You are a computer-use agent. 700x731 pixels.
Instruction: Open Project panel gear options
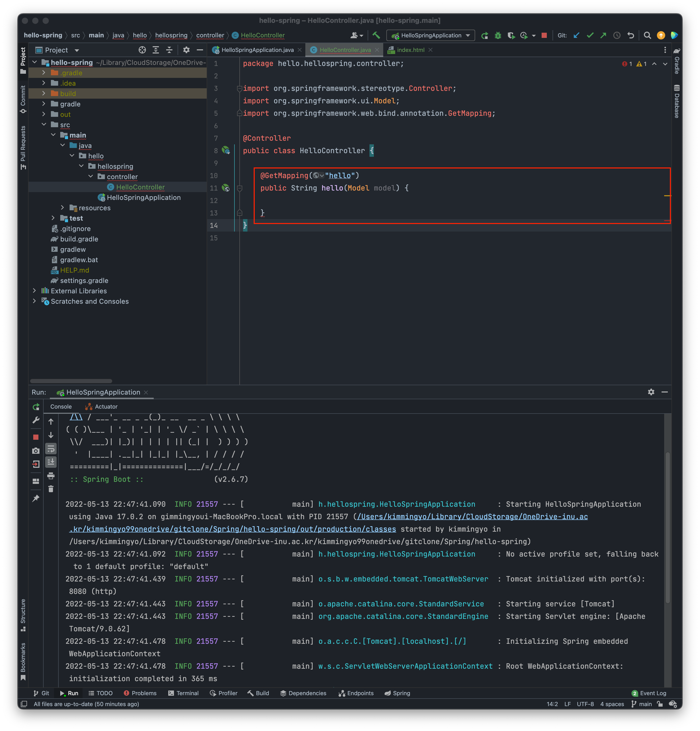(186, 50)
